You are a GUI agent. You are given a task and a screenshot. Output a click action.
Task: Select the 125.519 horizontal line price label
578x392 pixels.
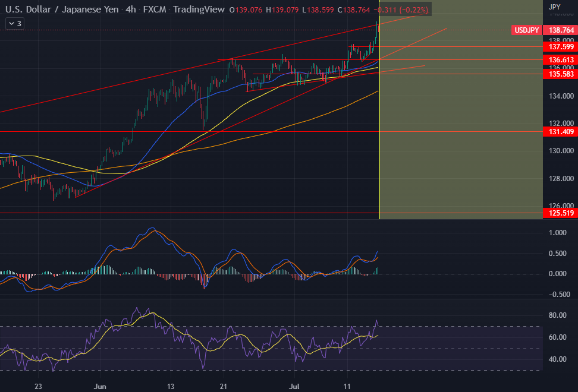(561, 213)
